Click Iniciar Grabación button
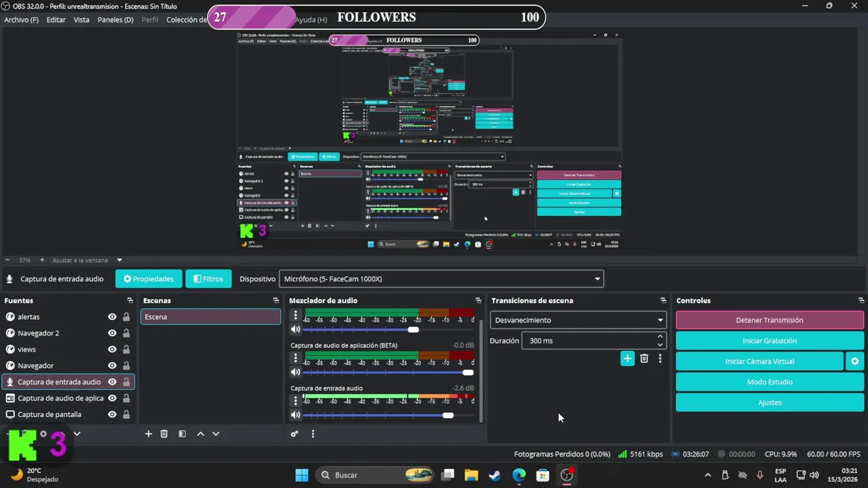 [x=769, y=341]
